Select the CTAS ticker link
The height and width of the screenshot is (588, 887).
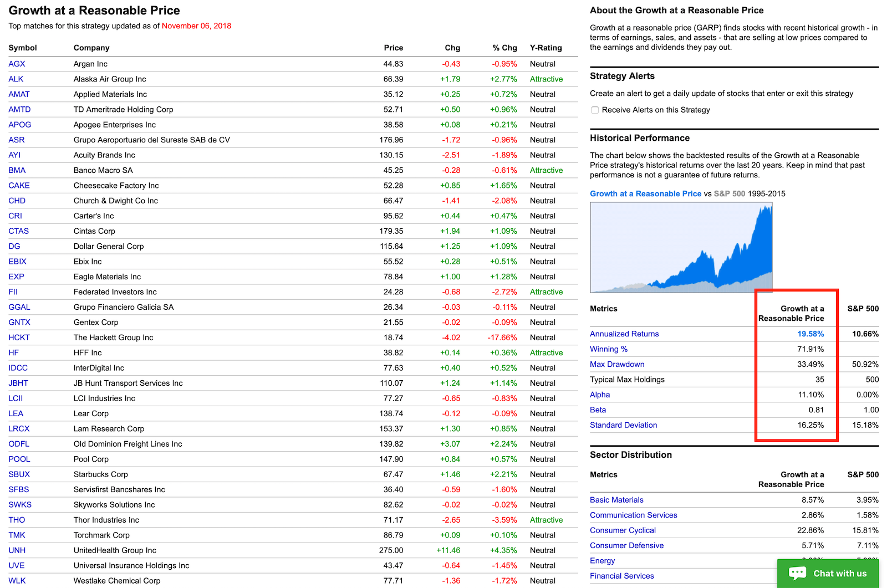pyautogui.click(x=19, y=231)
